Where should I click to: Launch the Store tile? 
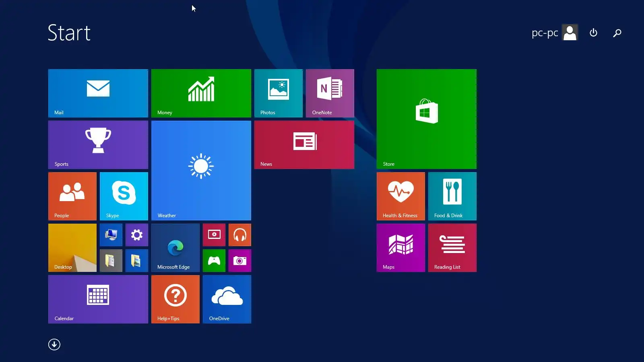click(x=427, y=119)
